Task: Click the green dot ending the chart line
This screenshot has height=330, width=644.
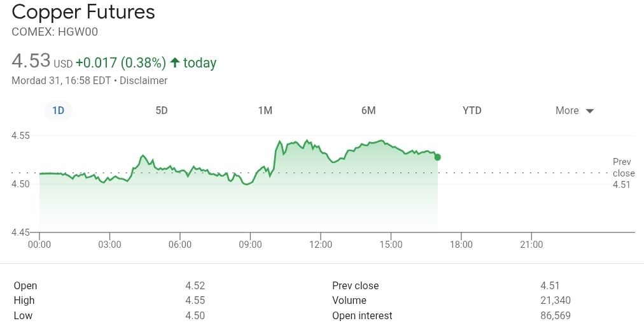Action: [x=437, y=157]
